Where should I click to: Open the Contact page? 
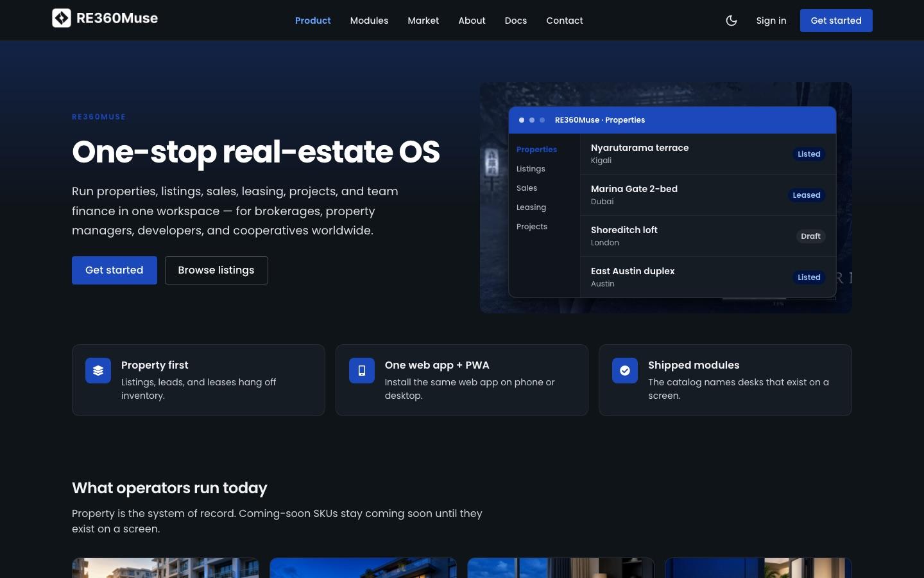click(x=565, y=21)
